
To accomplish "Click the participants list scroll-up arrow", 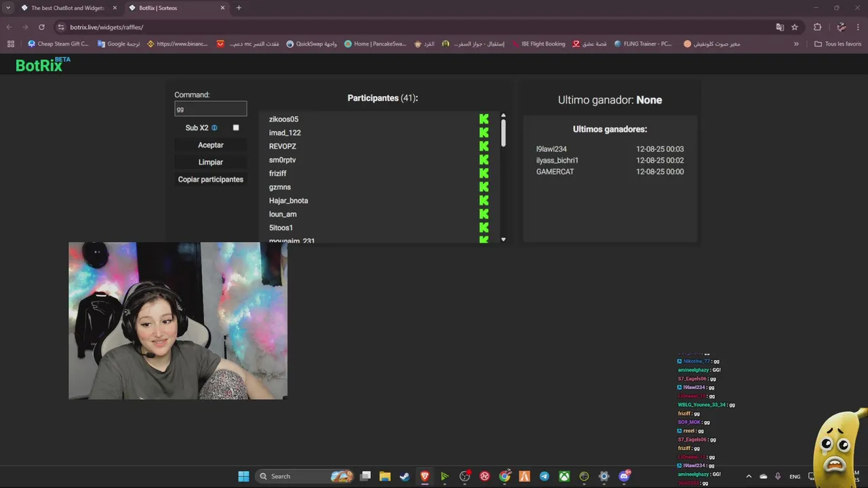I will pyautogui.click(x=503, y=115).
